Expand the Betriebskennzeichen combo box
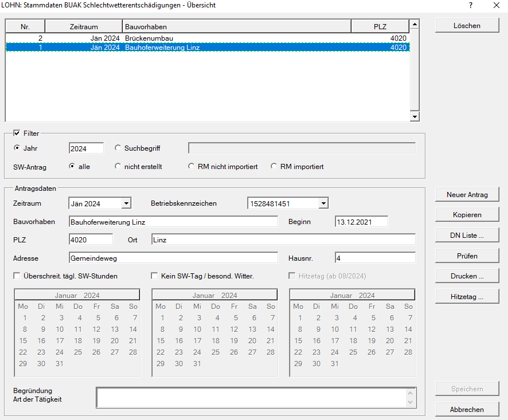Image resolution: width=508 pixels, height=420 pixels. pyautogui.click(x=323, y=203)
